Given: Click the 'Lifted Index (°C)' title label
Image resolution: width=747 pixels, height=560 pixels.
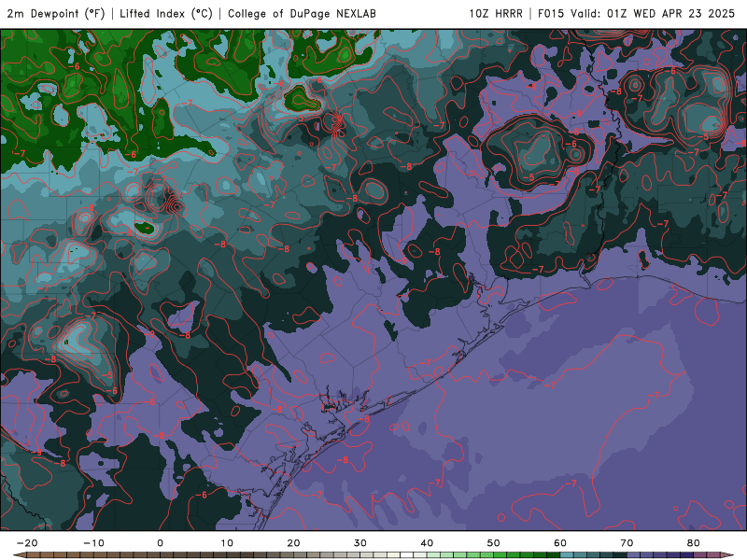Looking at the screenshot, I should [166, 14].
